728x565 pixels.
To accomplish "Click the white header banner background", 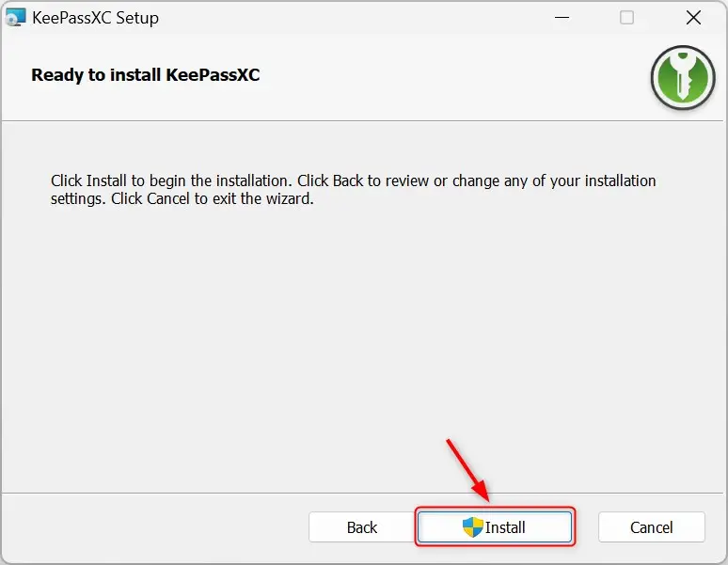I will tap(441, 76).
